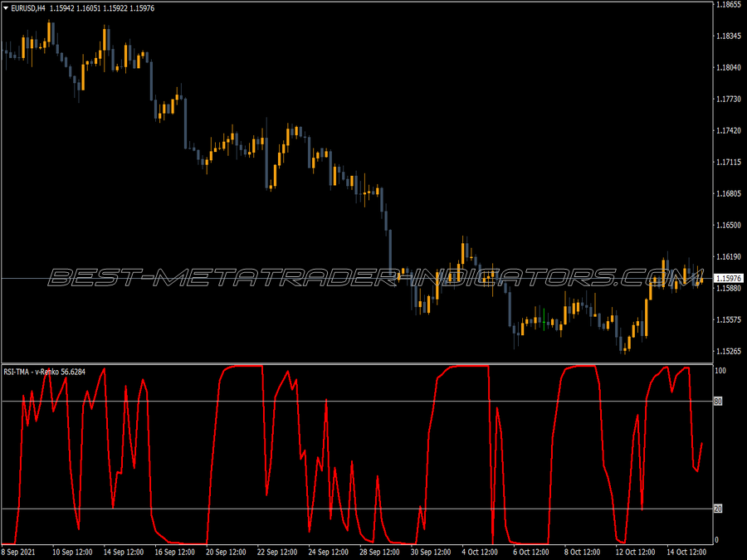Click the RSI-TMA - v-Renko indicator label
The height and width of the screenshot is (560, 747).
(32, 372)
